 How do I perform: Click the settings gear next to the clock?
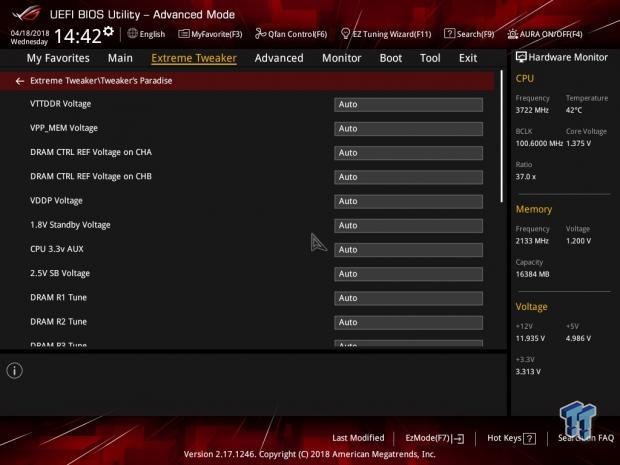[108, 31]
